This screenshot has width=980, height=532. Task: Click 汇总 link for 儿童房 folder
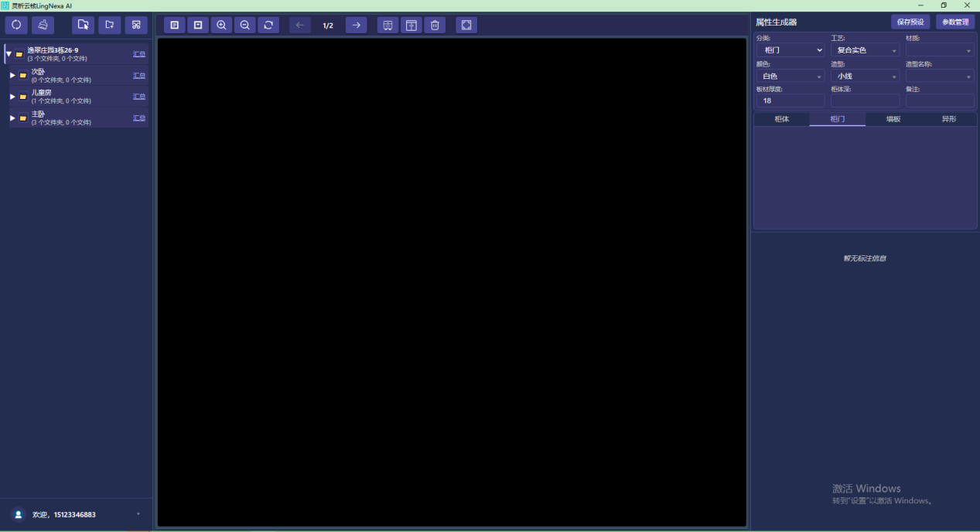(139, 97)
